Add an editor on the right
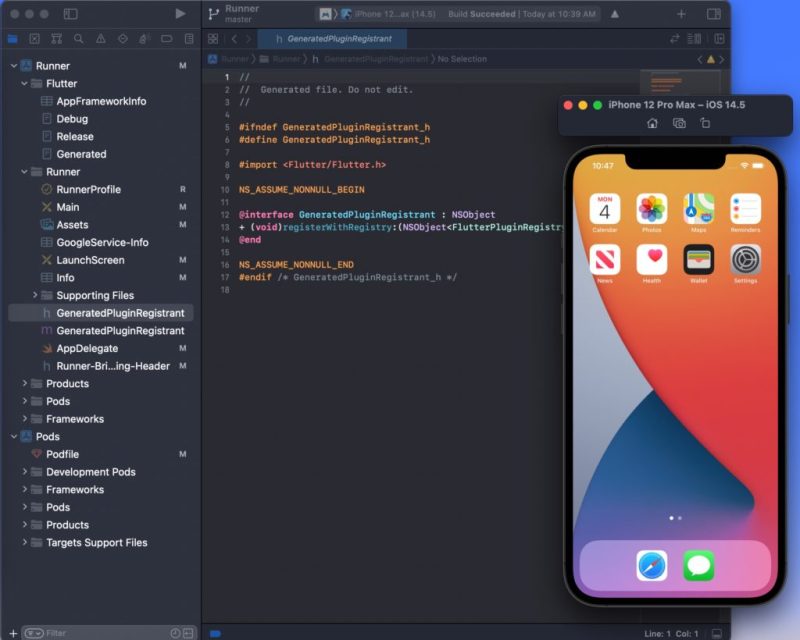 [x=719, y=39]
